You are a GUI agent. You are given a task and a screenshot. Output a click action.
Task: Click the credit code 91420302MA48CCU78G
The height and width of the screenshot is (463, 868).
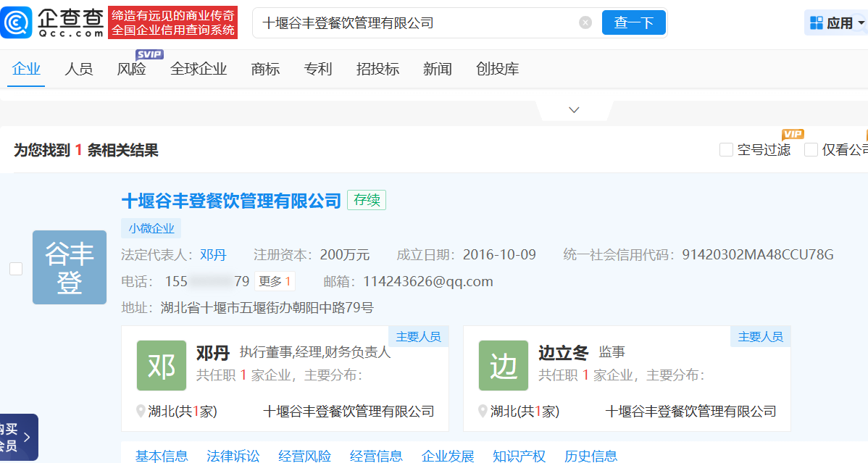[x=758, y=255]
